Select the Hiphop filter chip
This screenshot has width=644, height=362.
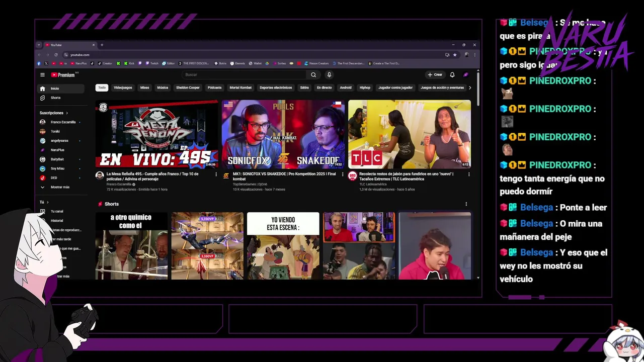(365, 87)
